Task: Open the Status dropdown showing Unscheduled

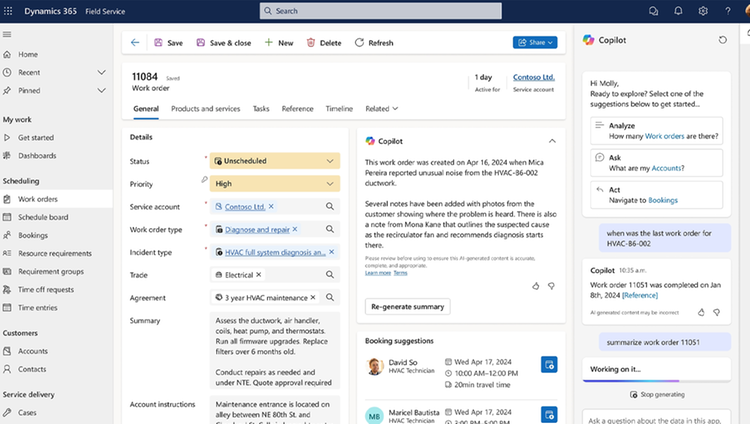Action: (x=275, y=161)
